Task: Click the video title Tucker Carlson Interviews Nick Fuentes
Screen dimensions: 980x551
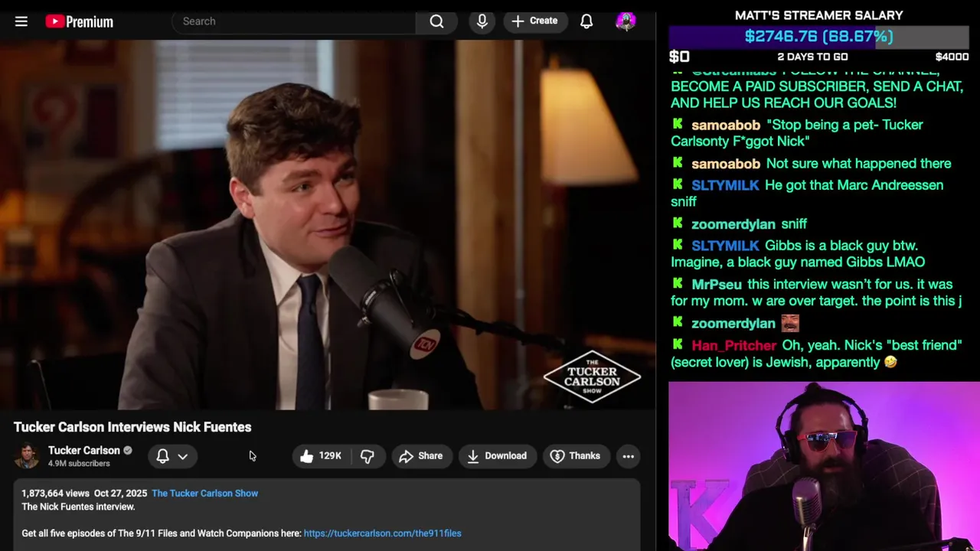Action: coord(132,427)
